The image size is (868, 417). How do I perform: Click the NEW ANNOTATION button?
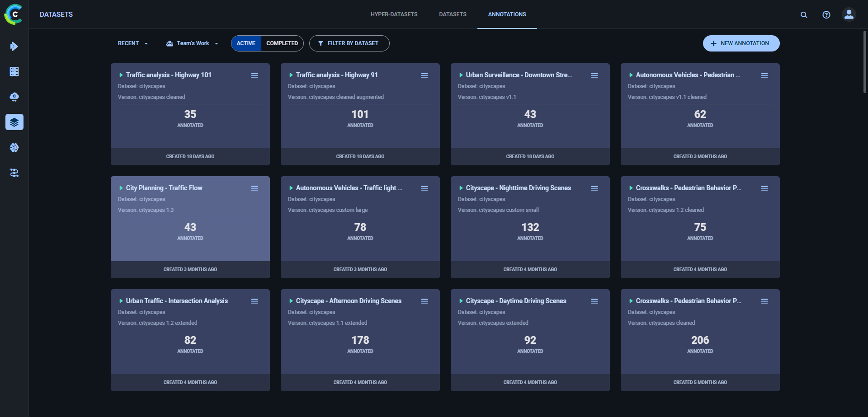tap(741, 43)
